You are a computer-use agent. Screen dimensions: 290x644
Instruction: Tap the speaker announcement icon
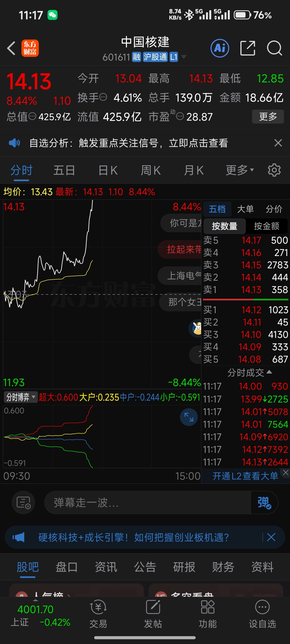tap(14, 143)
